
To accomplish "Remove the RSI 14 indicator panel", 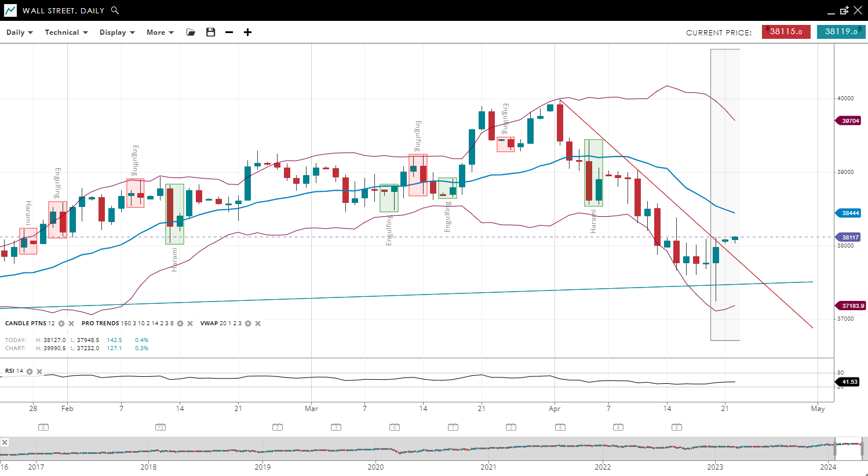I will coord(39,372).
